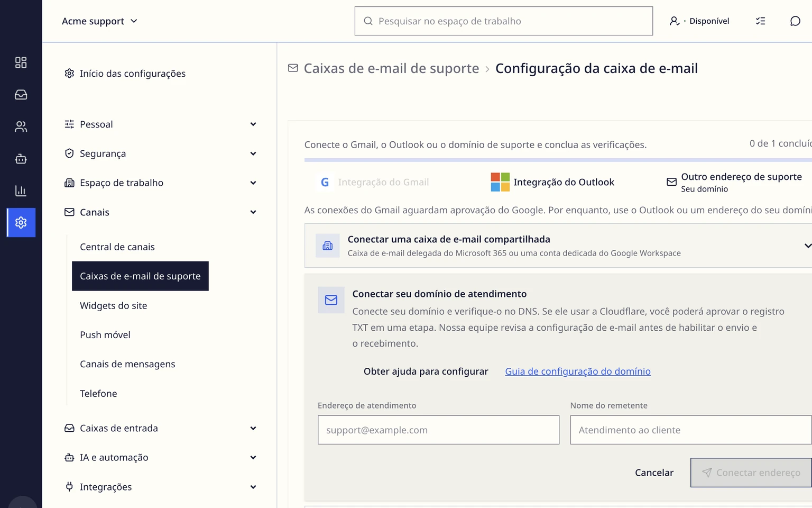Go to Início das configurações

click(x=125, y=74)
